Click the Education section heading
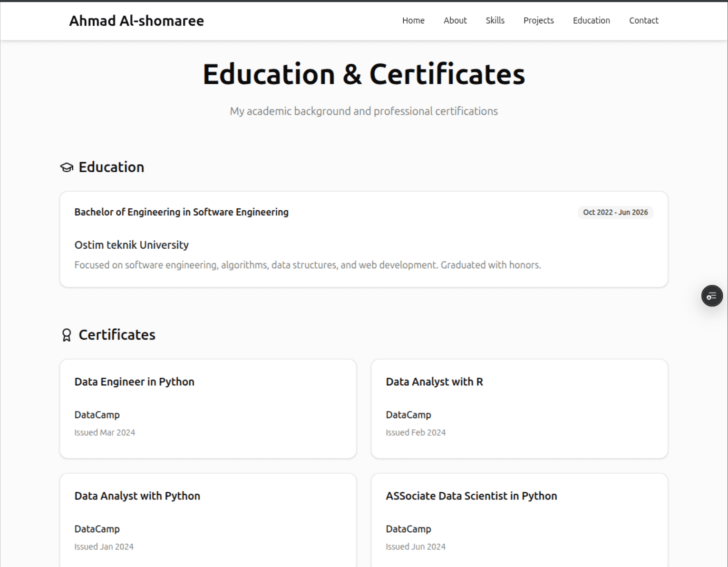 pos(111,167)
